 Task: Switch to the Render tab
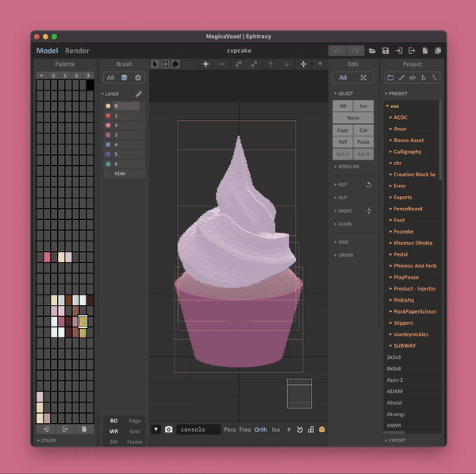77,51
